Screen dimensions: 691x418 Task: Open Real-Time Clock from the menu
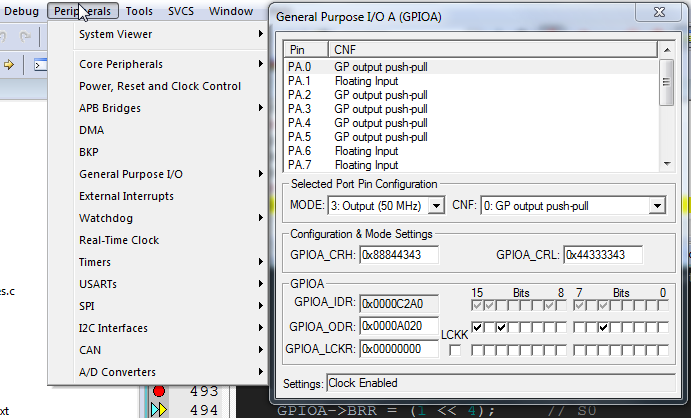point(119,240)
